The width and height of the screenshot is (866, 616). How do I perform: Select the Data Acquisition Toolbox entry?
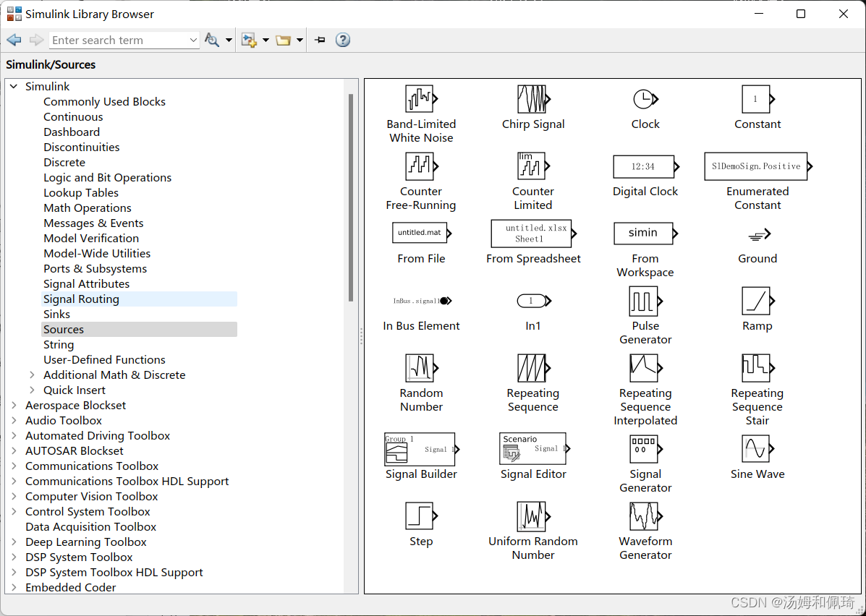tap(91, 527)
